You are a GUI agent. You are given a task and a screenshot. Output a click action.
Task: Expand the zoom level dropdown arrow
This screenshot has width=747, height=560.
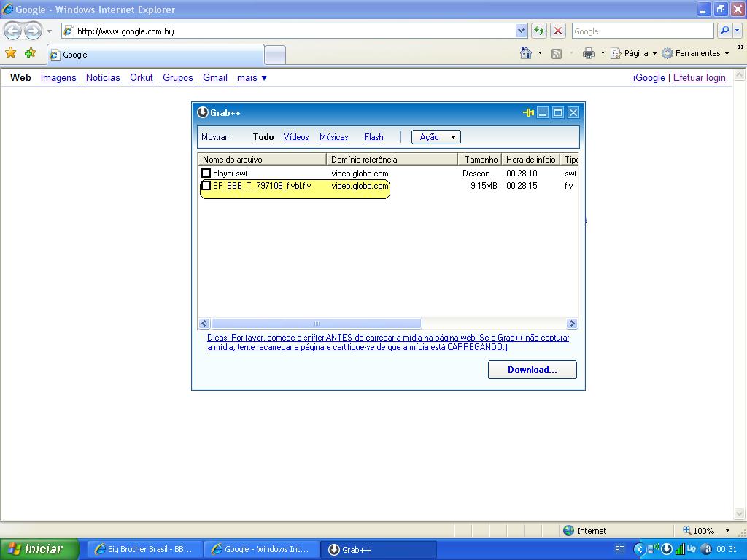tap(727, 531)
